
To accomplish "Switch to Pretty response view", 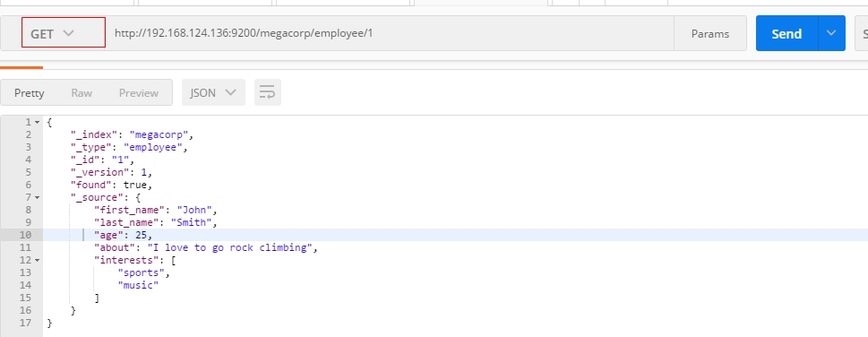I will [30, 93].
